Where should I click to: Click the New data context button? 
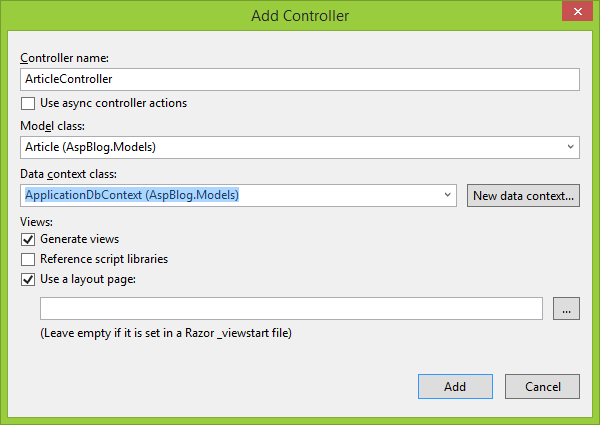coord(523,195)
